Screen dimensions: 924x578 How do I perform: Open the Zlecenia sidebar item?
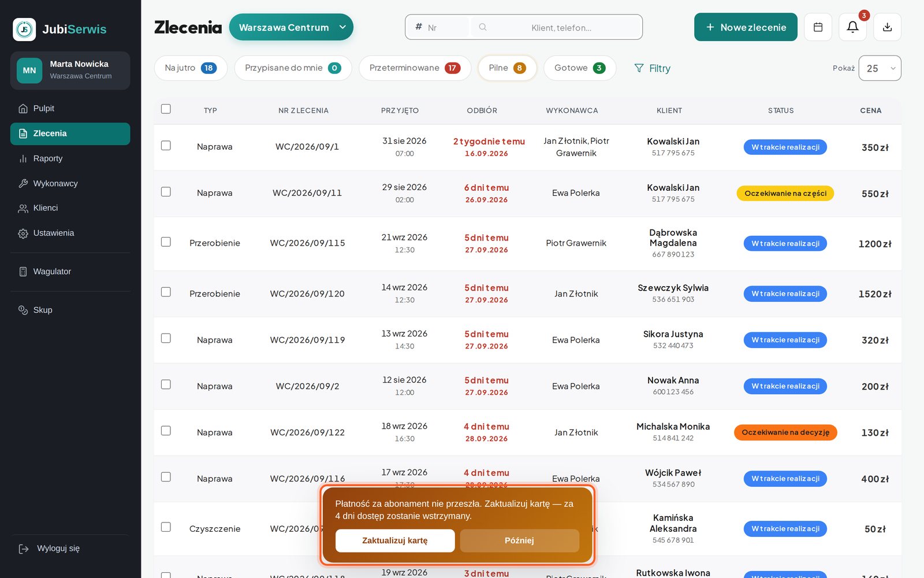point(70,134)
